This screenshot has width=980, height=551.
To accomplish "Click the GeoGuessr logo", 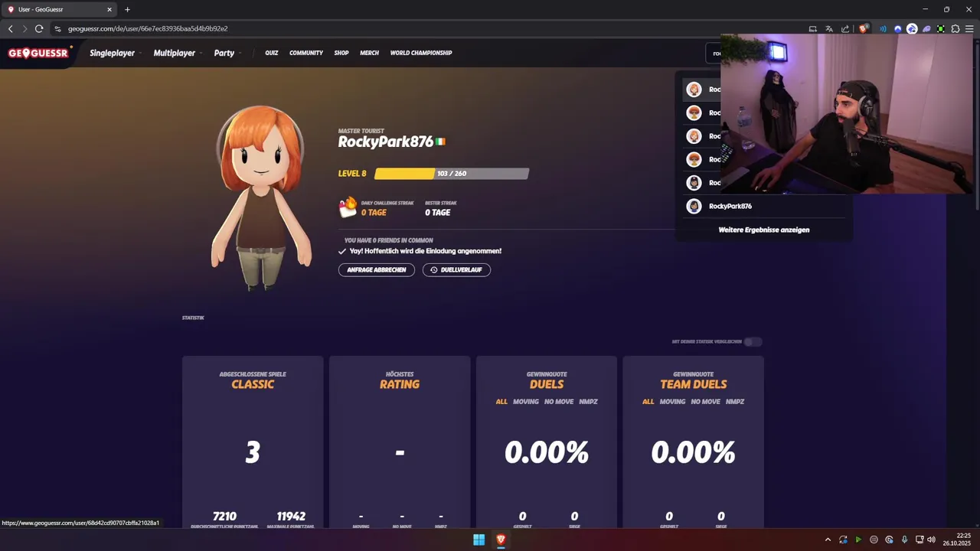I will tap(40, 53).
